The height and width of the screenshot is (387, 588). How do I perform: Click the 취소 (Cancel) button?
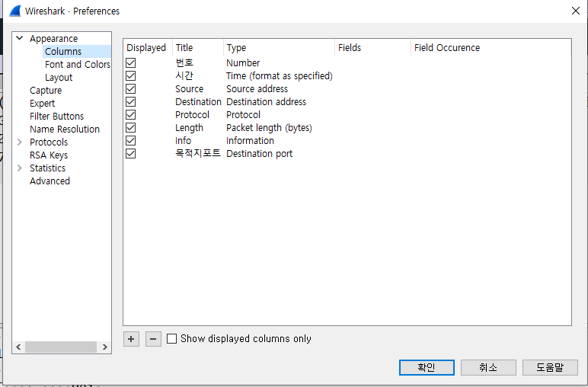[488, 367]
